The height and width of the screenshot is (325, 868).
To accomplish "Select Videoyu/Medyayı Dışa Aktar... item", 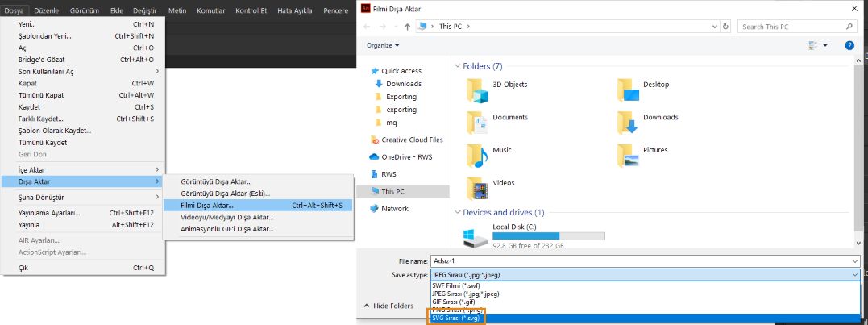I will click(258, 217).
